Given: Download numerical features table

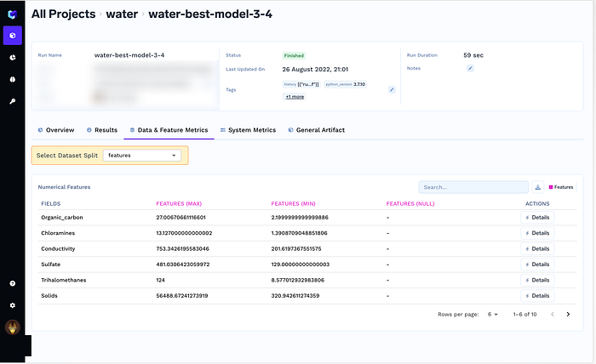Looking at the screenshot, I should click(x=538, y=187).
